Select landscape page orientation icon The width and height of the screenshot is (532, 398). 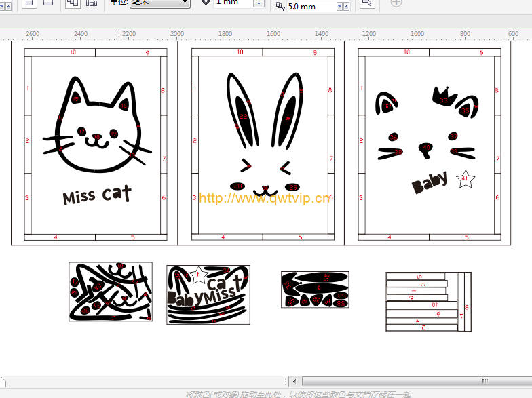48,3
